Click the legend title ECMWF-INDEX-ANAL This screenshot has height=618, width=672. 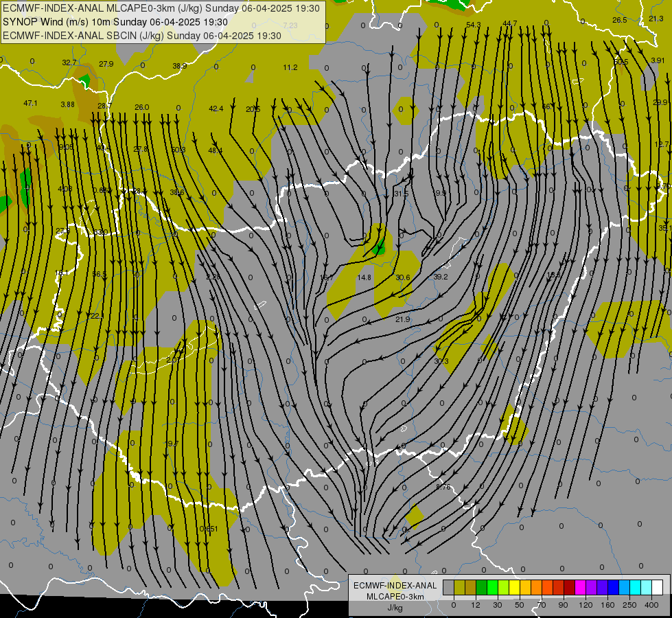395,586
